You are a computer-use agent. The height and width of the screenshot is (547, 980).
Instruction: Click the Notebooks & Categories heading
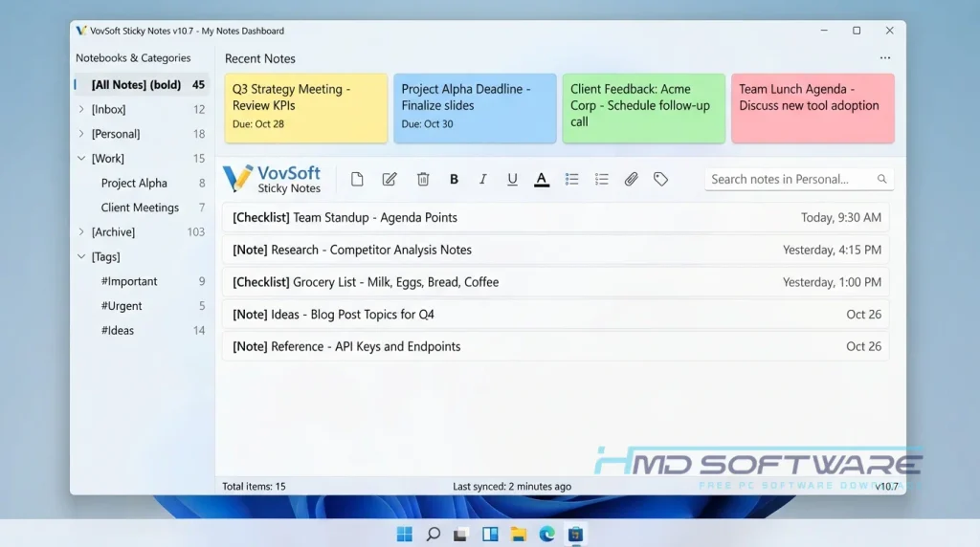(x=133, y=58)
